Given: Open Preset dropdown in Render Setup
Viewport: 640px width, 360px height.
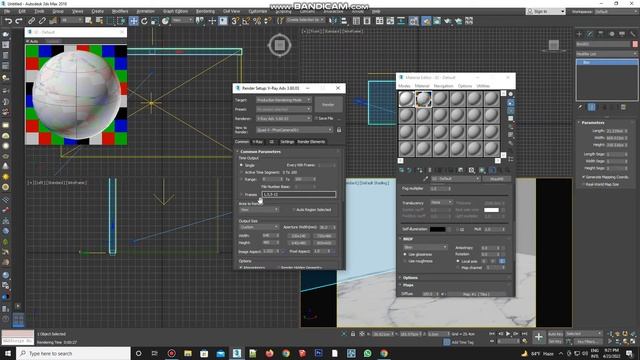Looking at the screenshot, I should point(284,109).
